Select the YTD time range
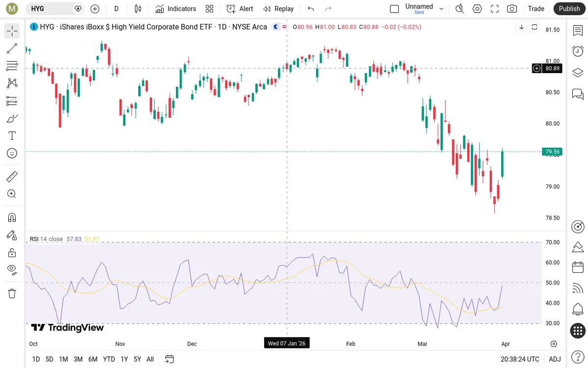 click(109, 359)
